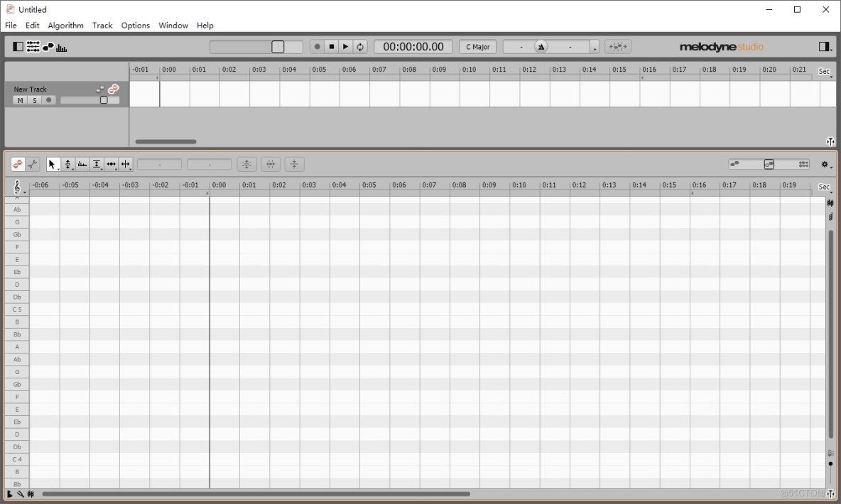This screenshot has width=841, height=504.
Task: Click the track view icon in top toolbar
Action: [33, 46]
